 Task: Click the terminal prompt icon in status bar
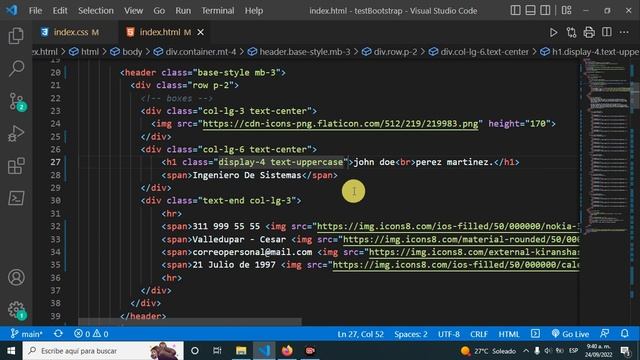coord(535,333)
